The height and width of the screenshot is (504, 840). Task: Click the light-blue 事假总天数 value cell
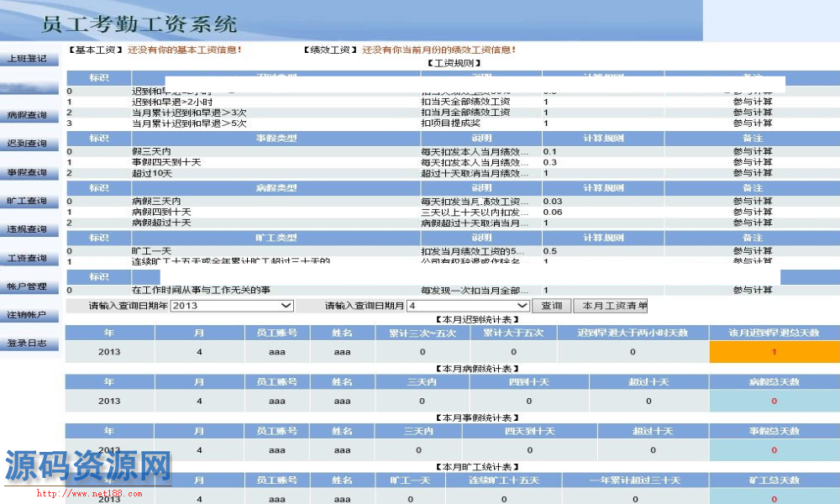coord(774,450)
